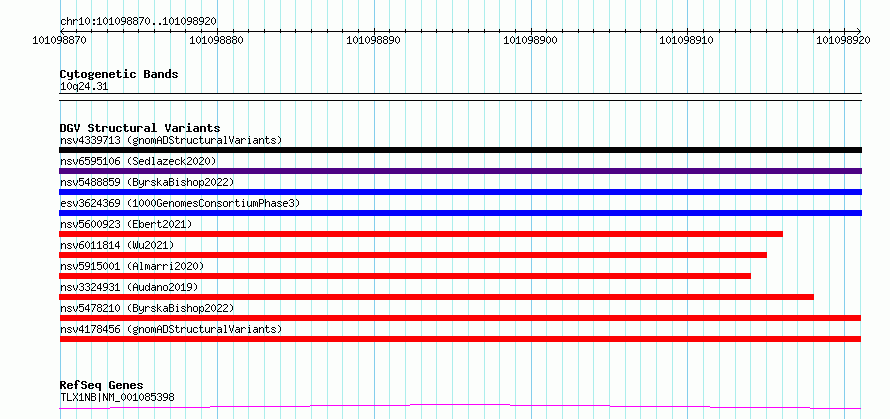Click variant label nsv5915001 (Almarri2020)
Viewport: 890px width, 419px height.
pos(132,266)
